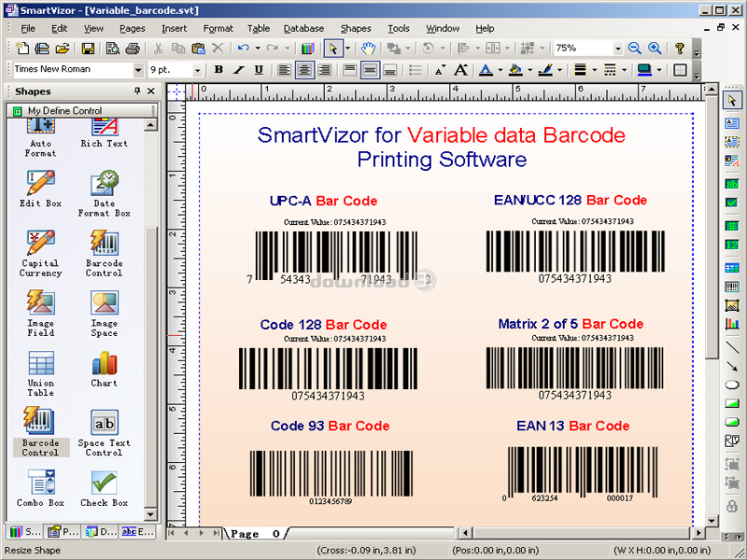
Task: Toggle Italic formatting
Action: (x=239, y=70)
